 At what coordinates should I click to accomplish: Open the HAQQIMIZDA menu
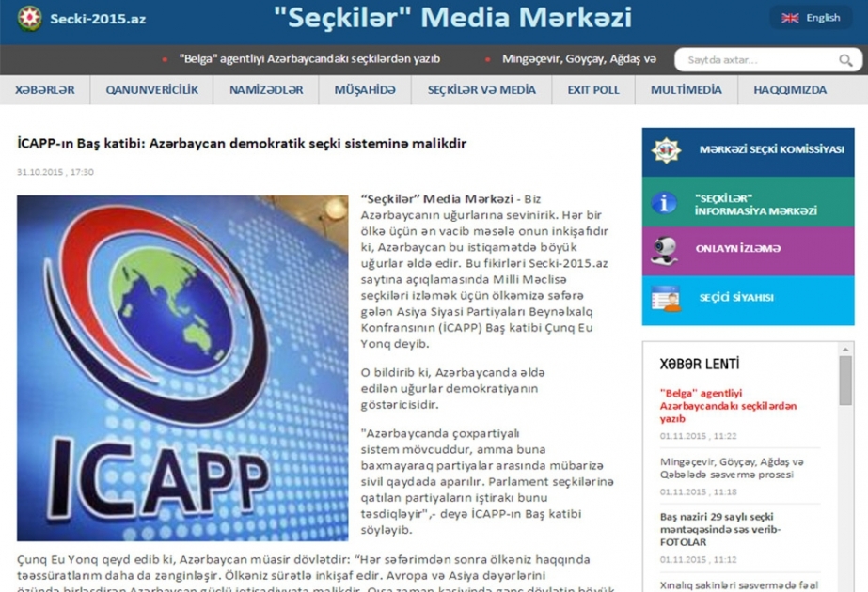point(790,90)
